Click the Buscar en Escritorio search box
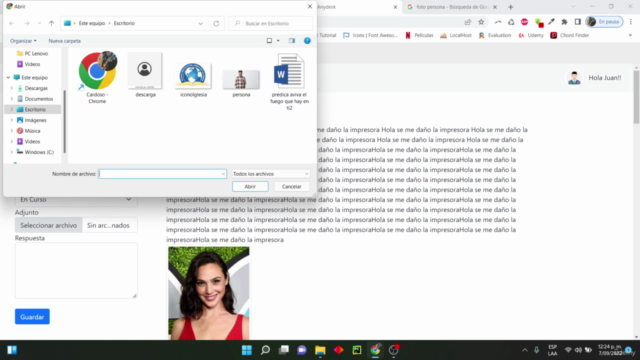Screen dimensions: 640x360 pos(271,23)
